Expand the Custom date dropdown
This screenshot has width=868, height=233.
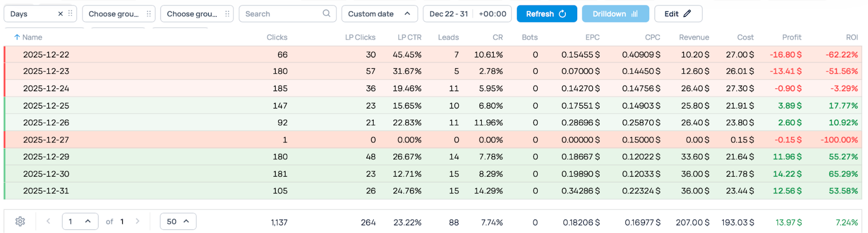coord(379,14)
